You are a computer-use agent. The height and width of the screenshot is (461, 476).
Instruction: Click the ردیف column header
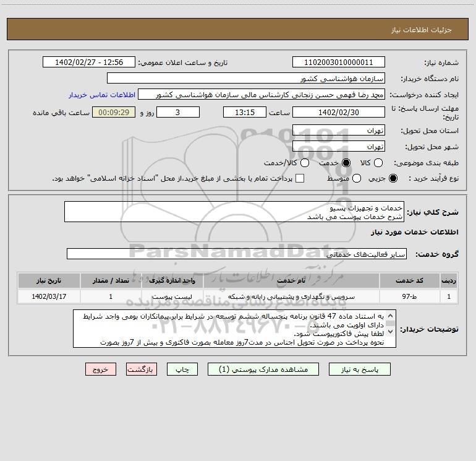(449, 280)
